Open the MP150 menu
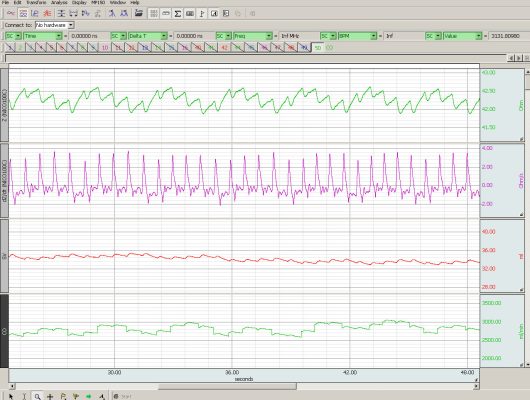 (x=98, y=2)
